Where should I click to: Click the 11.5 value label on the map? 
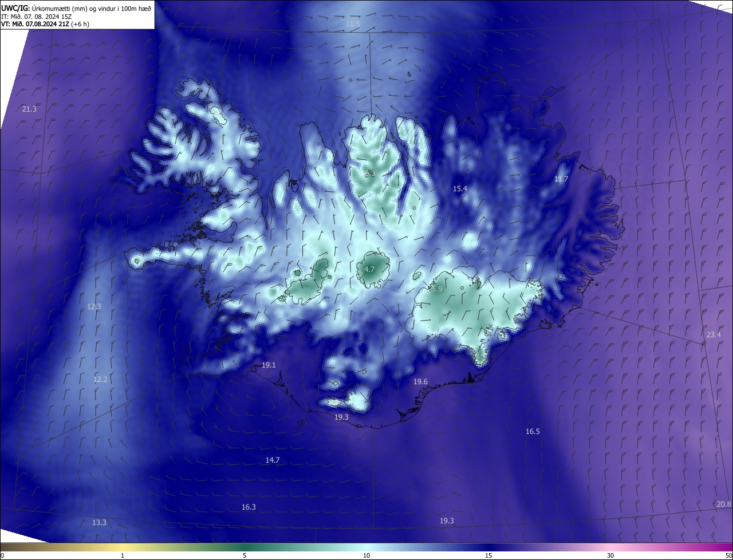click(x=353, y=23)
